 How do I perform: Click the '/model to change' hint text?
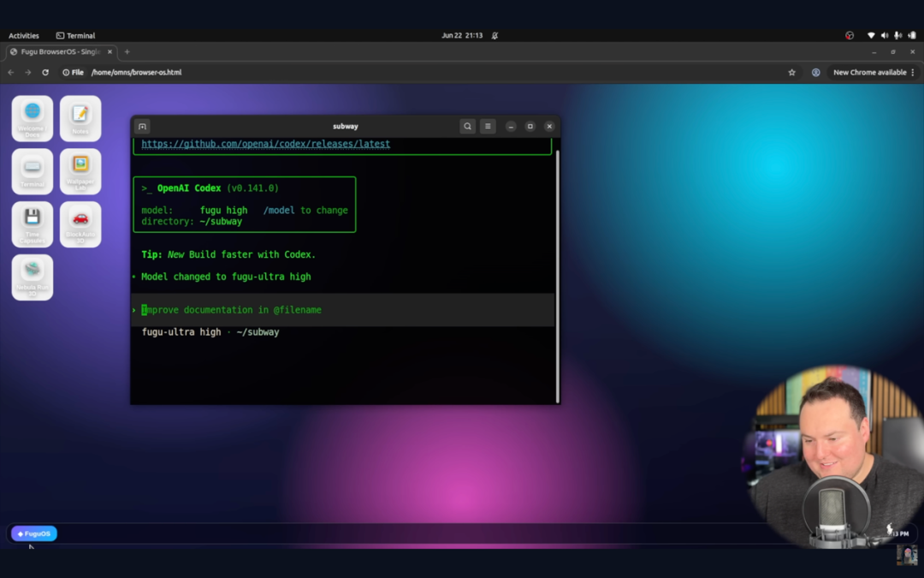coord(305,210)
